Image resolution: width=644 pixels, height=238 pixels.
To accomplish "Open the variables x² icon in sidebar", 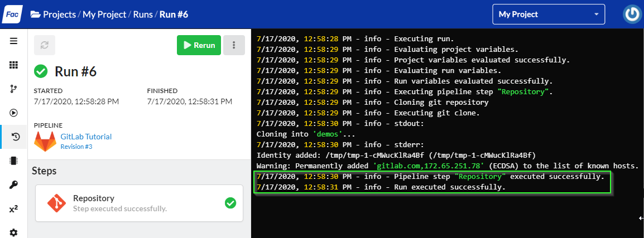I will tap(13, 209).
